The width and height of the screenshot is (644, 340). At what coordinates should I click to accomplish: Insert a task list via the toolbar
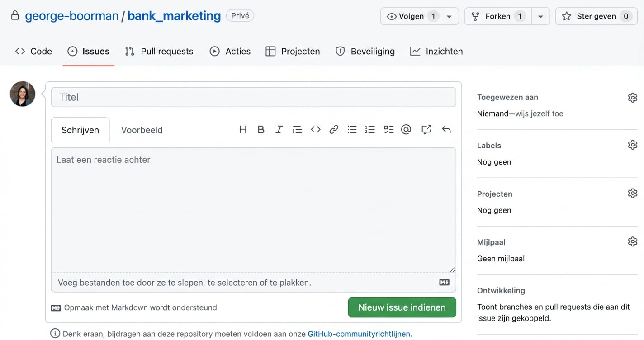click(x=388, y=129)
